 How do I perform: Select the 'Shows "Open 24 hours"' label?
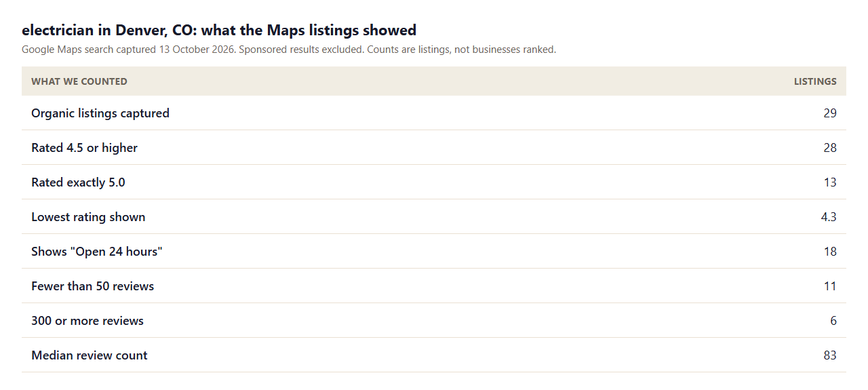[97, 252]
